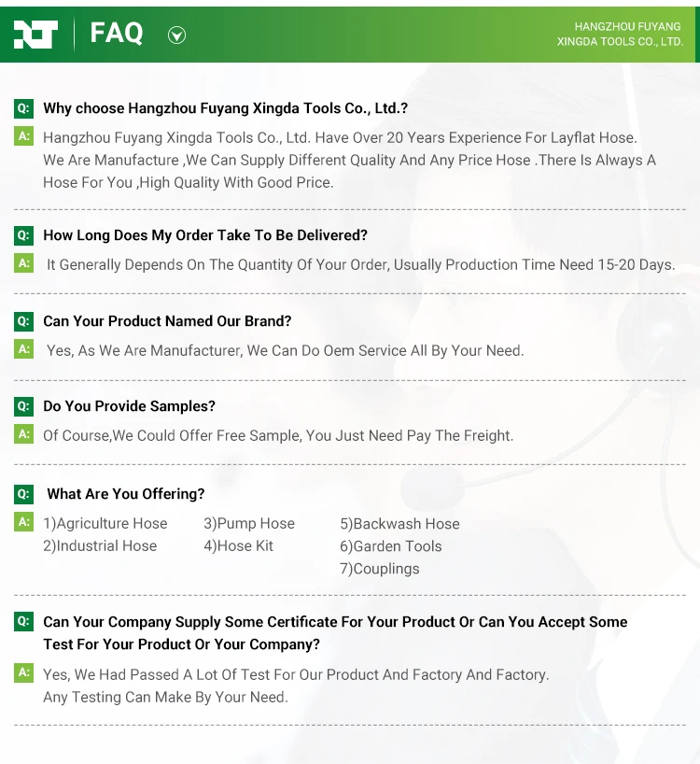The width and height of the screenshot is (700, 764).
Task: Click '3)Pump Hose' list entry
Action: click(249, 523)
